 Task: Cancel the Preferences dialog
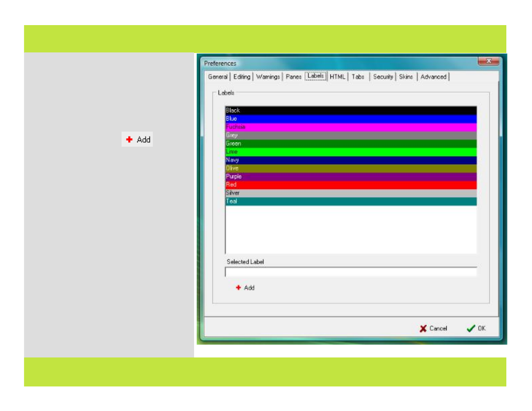tap(433, 328)
